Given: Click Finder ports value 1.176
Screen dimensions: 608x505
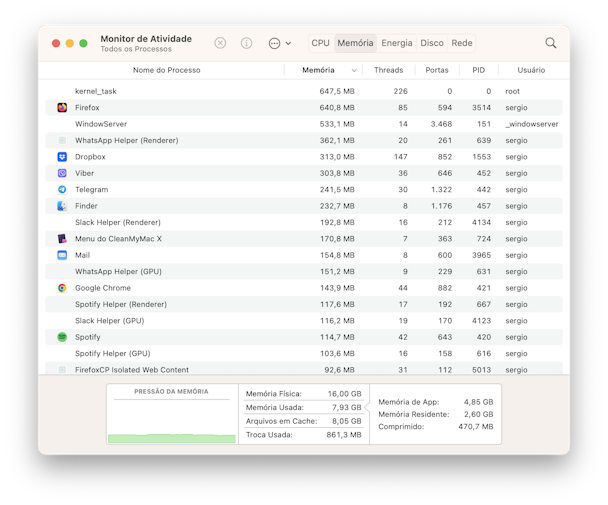Looking at the screenshot, I should [441, 206].
